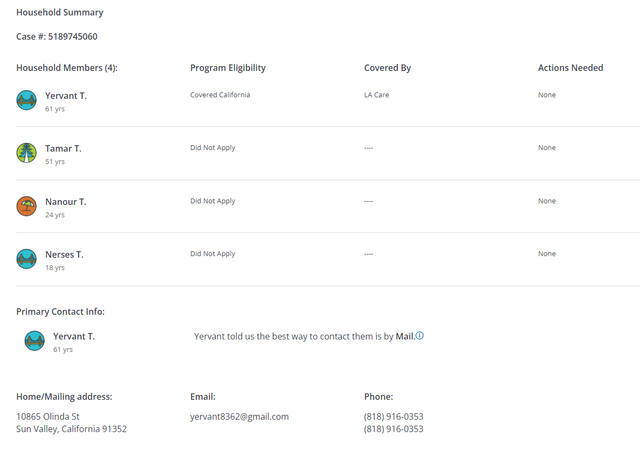Click Yervant T.'s bridge avatar icon

point(27,100)
